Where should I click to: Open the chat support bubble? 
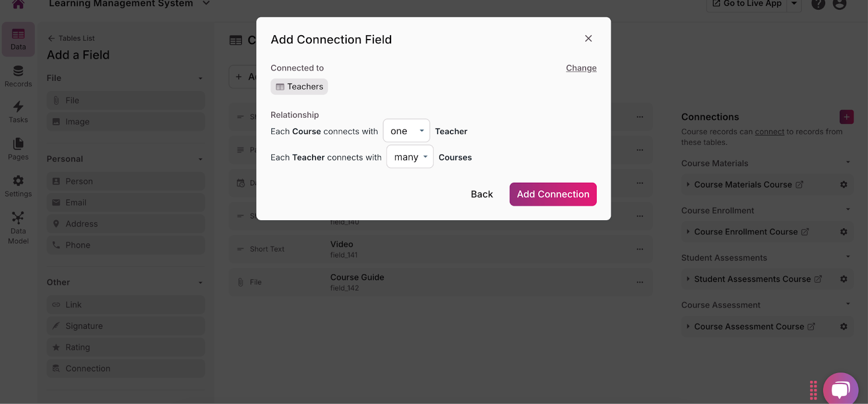coord(840,389)
